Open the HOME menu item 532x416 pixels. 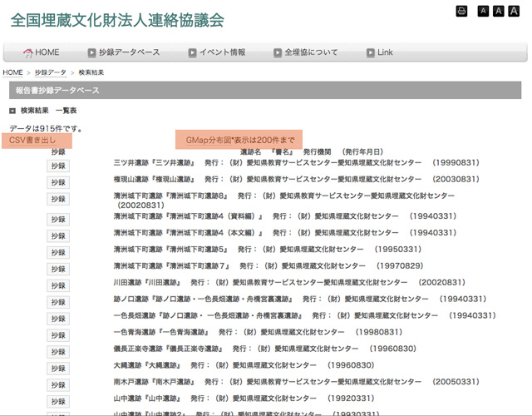click(x=47, y=52)
